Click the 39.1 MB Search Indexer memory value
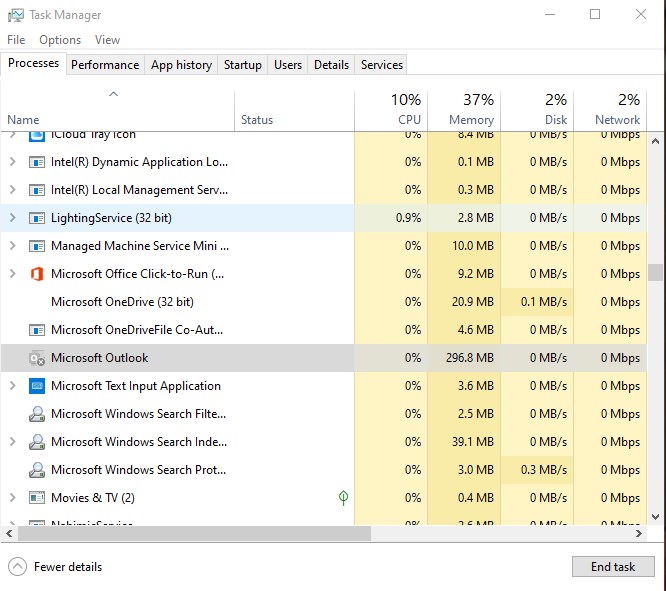Image resolution: width=666 pixels, height=591 pixels. tap(473, 442)
